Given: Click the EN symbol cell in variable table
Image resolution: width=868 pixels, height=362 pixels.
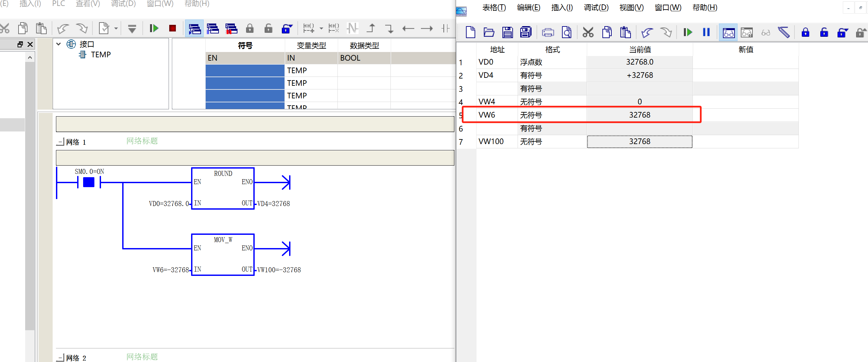Looking at the screenshot, I should point(245,58).
